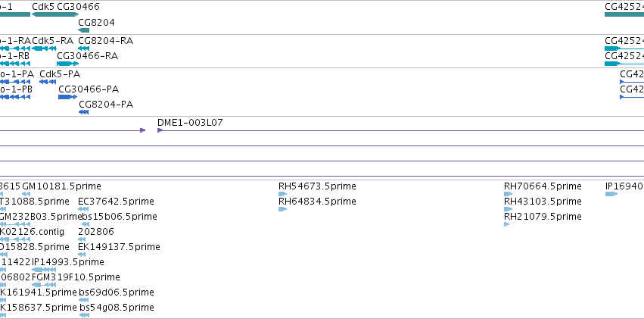644x319 pixels.
Task: Select the bs69d06.5prime EST label
Action: point(116,292)
